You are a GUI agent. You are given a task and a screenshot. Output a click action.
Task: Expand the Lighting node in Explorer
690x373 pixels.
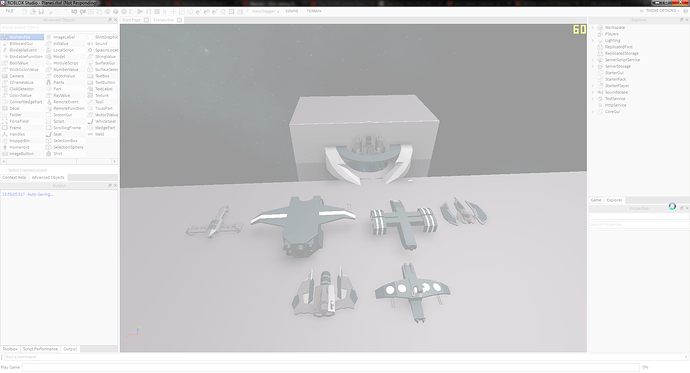click(x=593, y=40)
